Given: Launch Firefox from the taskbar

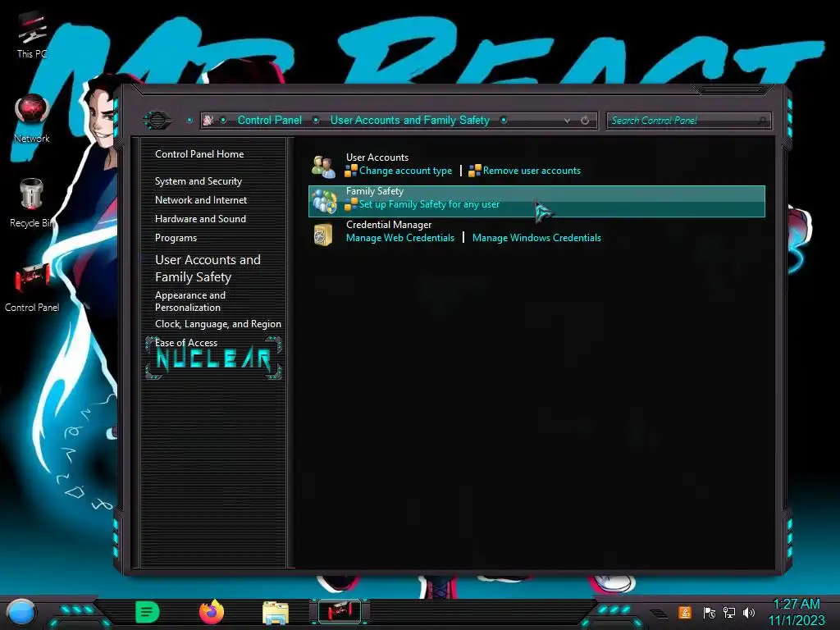Looking at the screenshot, I should [x=212, y=612].
